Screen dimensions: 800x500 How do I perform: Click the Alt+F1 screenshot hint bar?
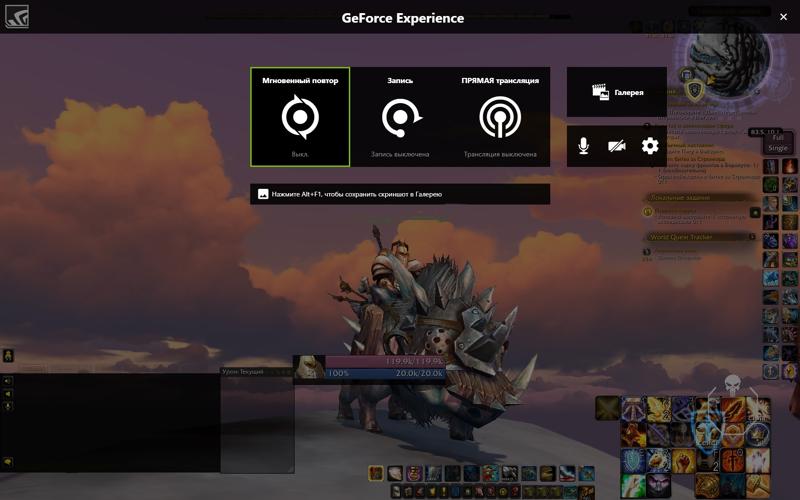click(400, 194)
